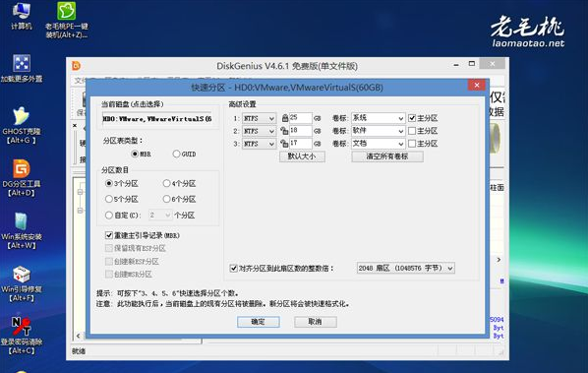Click the 默认大小 button
This screenshot has width=588, height=373.
tap(302, 156)
